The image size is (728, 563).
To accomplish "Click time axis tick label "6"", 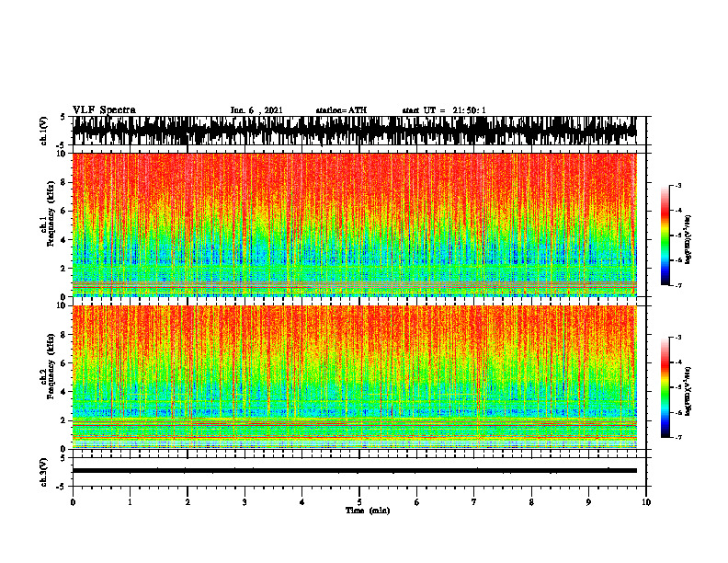I will coord(417,502).
